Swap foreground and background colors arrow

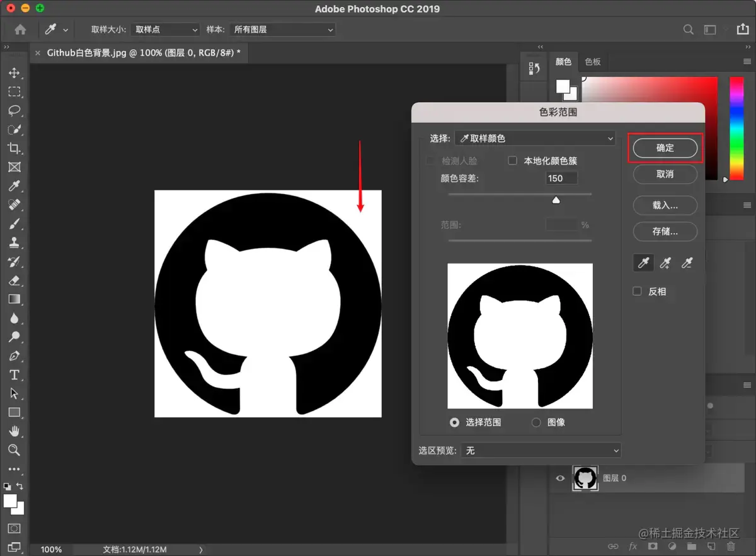tap(20, 486)
